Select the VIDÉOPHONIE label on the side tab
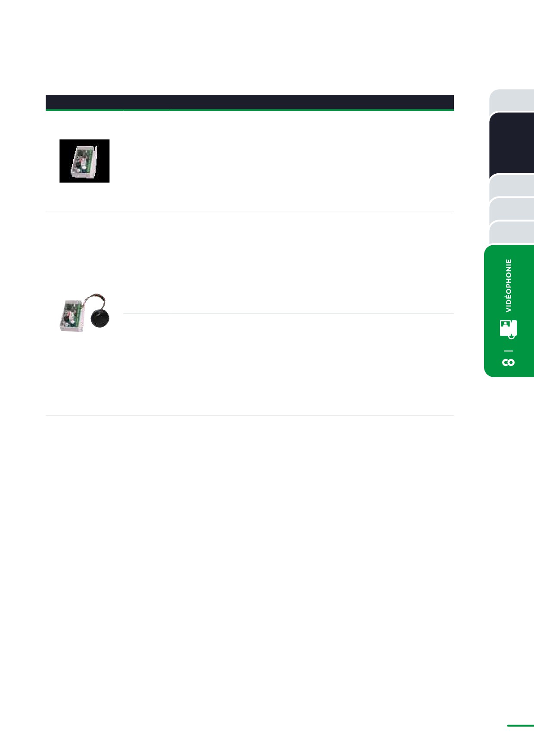The width and height of the screenshot is (534, 756). [x=509, y=286]
